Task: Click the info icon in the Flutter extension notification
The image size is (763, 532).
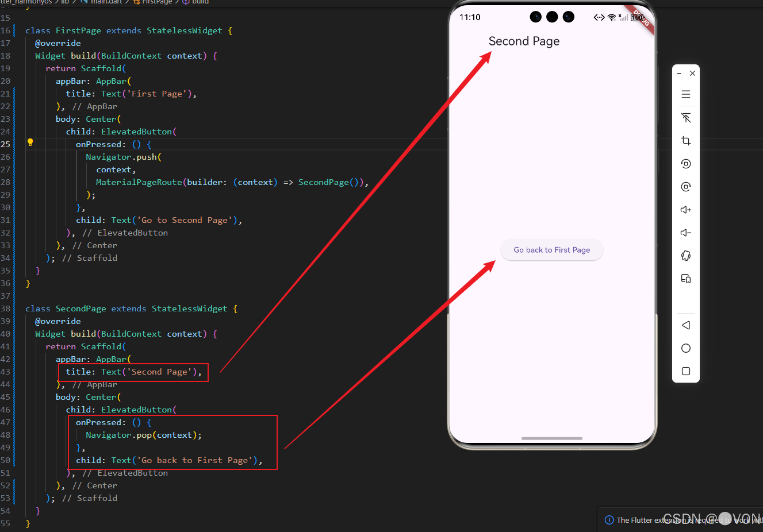Action: tap(609, 520)
